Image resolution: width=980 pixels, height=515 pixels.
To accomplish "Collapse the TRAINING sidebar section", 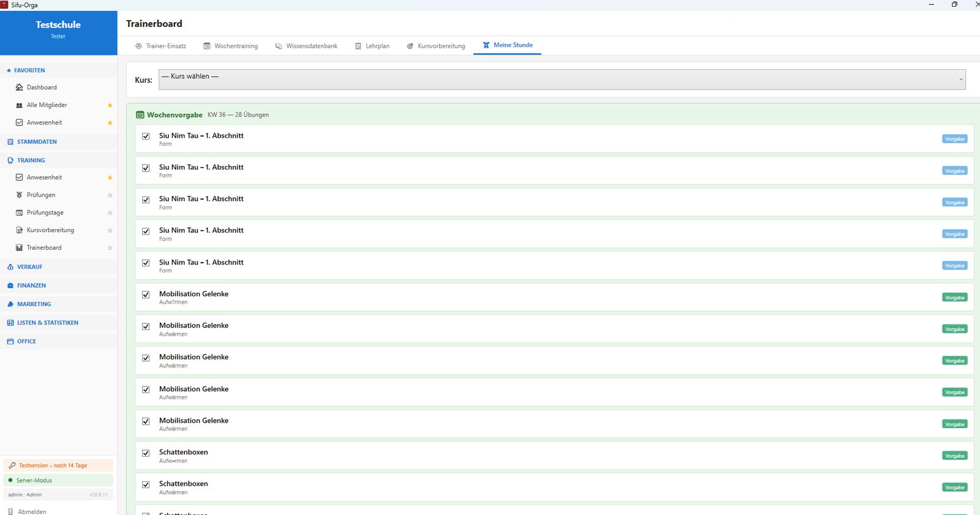I will point(59,160).
